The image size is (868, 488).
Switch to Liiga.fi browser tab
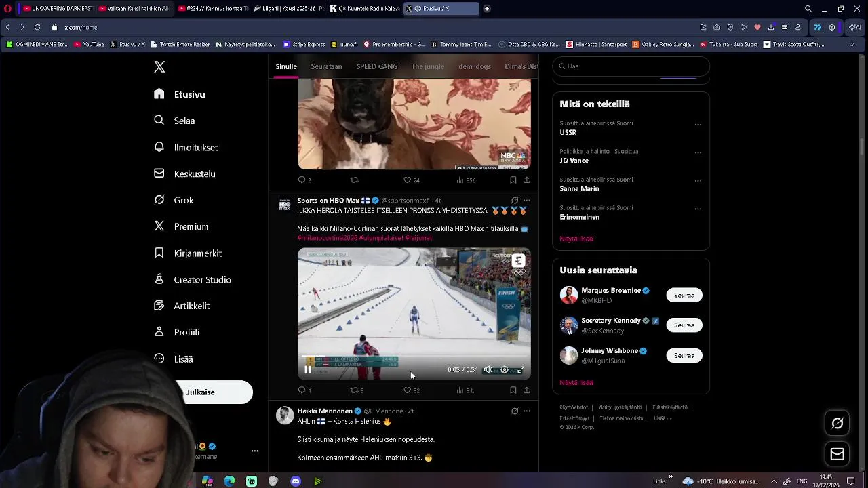tap(288, 9)
